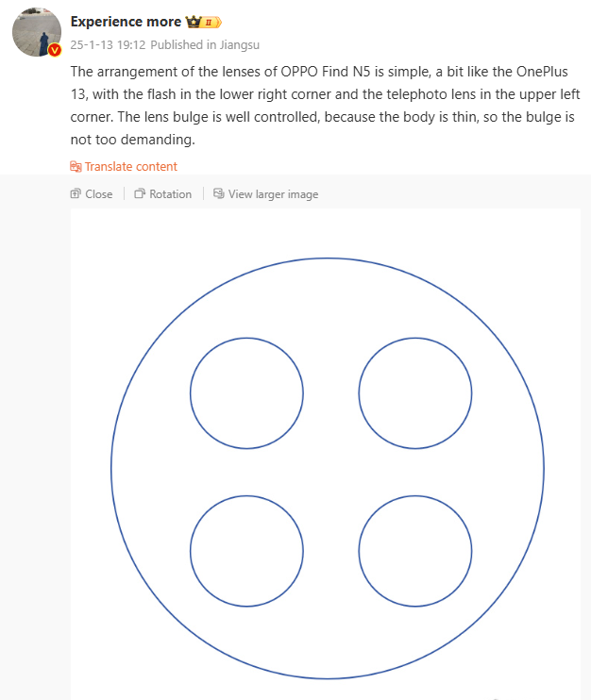The image size is (591, 700).
Task: Click the 'Rotation' label to rotate image
Action: coord(170,194)
